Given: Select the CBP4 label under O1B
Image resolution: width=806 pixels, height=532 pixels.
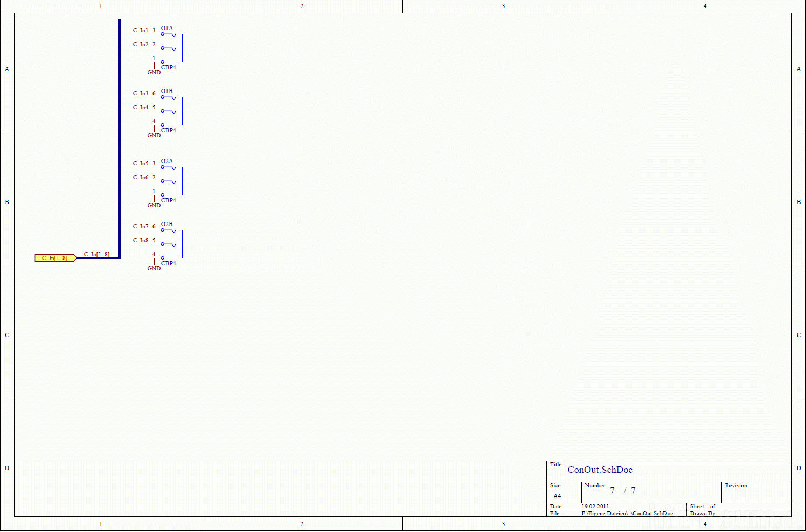Looking at the screenshot, I should (168, 130).
